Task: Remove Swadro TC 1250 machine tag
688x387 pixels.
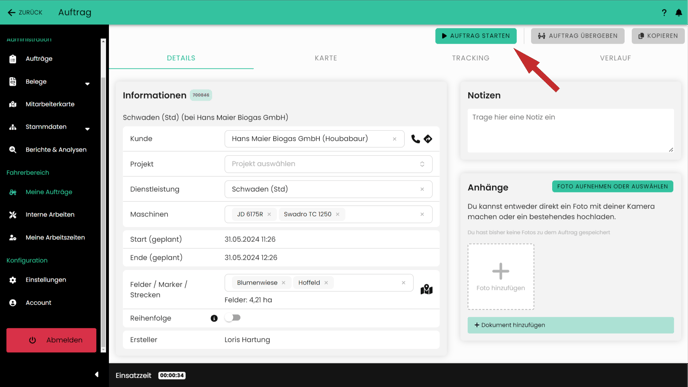Action: point(337,214)
